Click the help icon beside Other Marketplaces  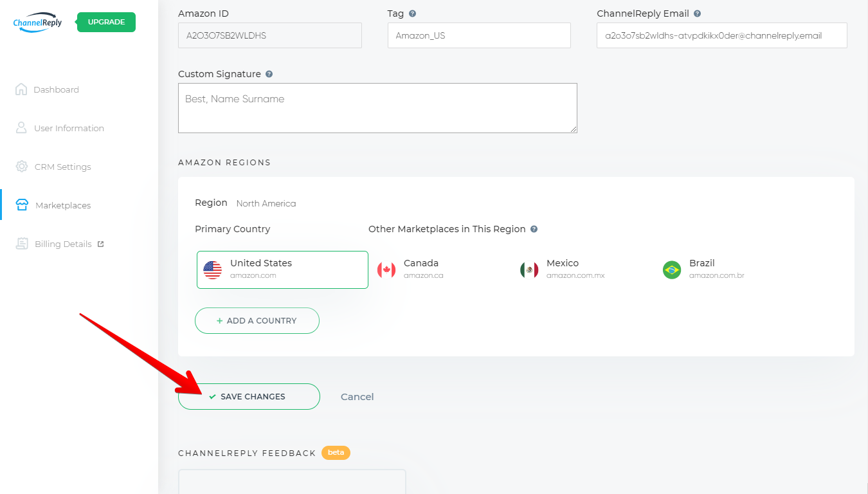[534, 229]
